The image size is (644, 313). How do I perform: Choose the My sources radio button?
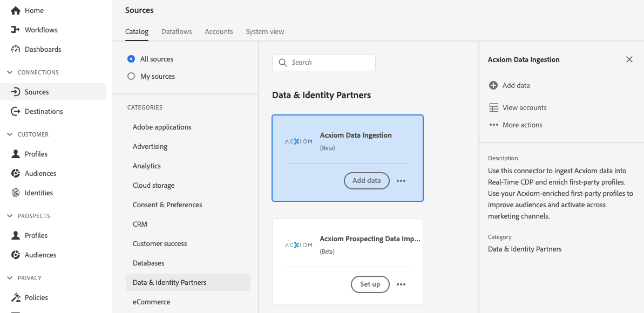click(x=130, y=76)
